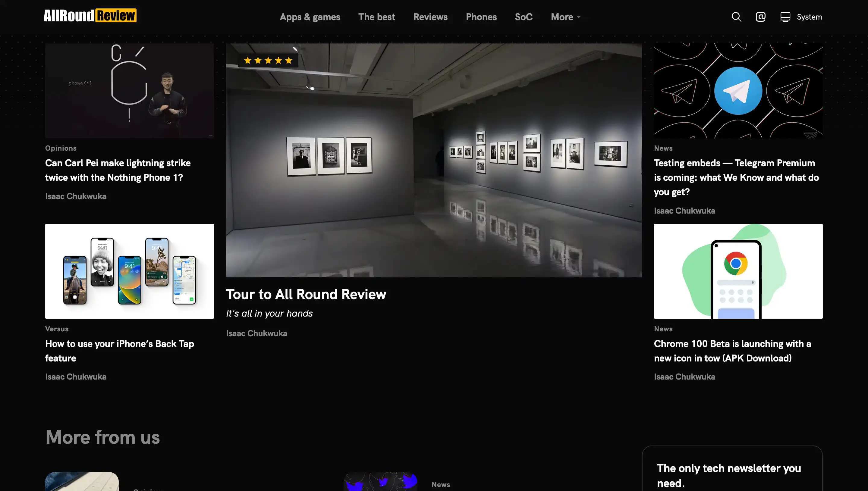This screenshot has height=491, width=868.
Task: Click the Telegram paper-plane thumbnail
Action: point(738,90)
